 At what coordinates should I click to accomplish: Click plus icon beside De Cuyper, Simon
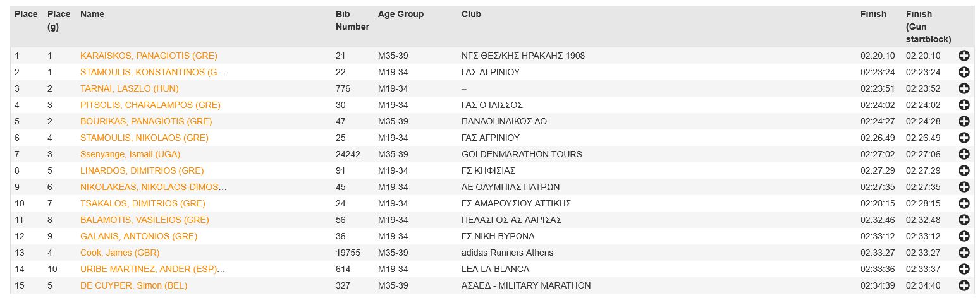click(964, 285)
